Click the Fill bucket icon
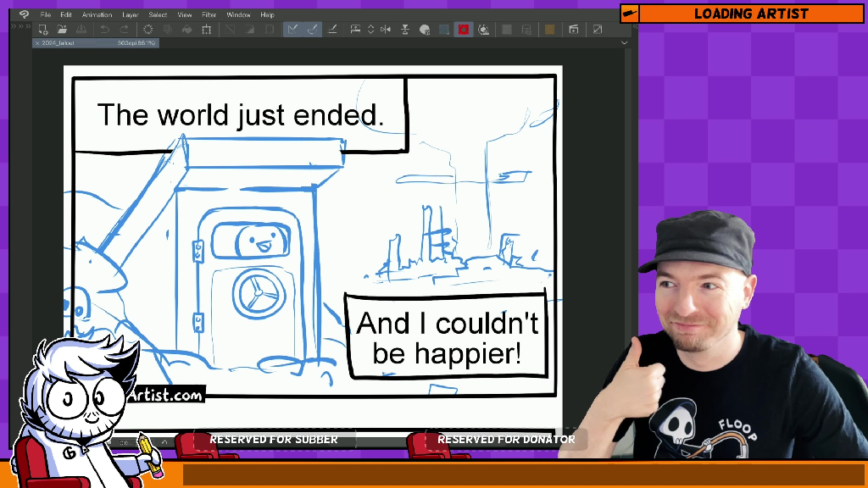The width and height of the screenshot is (868, 488). 187,30
